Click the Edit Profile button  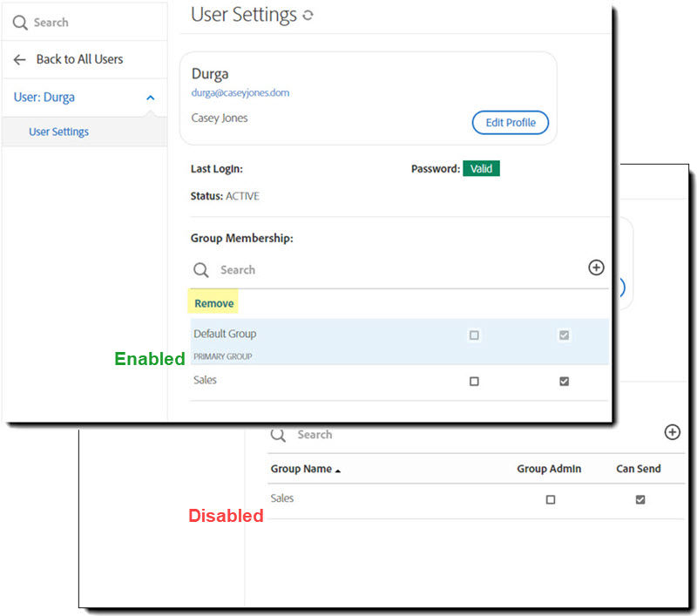(x=510, y=123)
